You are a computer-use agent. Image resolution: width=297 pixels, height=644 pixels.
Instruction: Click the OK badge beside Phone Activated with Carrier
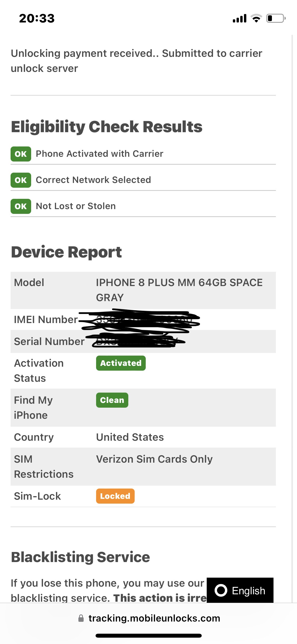pyautogui.click(x=21, y=154)
